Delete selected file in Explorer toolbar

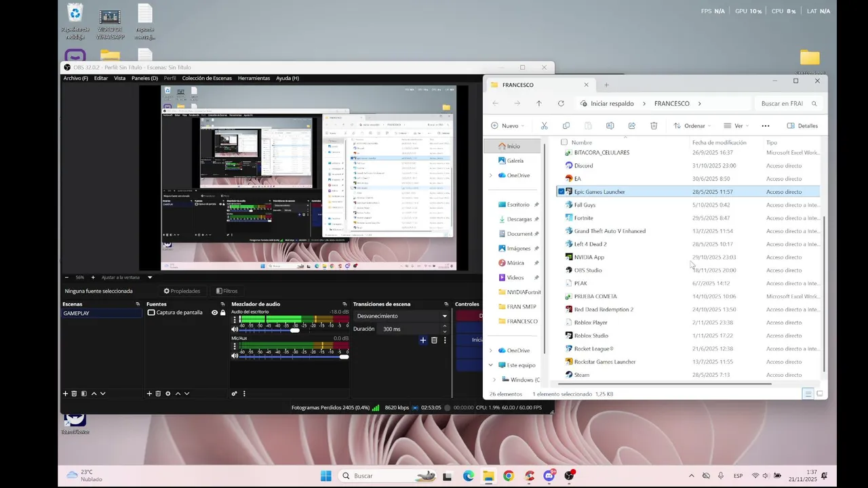654,125
